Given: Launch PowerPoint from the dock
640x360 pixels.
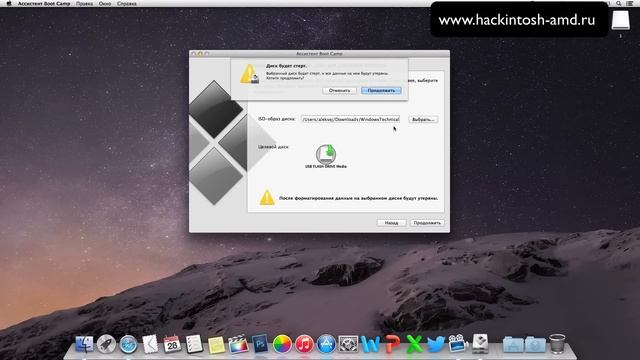Looking at the screenshot, I should pyautogui.click(x=392, y=344).
